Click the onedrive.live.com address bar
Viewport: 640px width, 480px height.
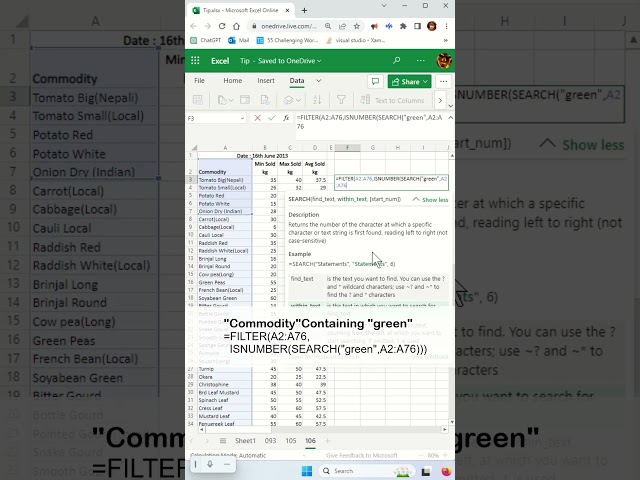[x=289, y=26]
